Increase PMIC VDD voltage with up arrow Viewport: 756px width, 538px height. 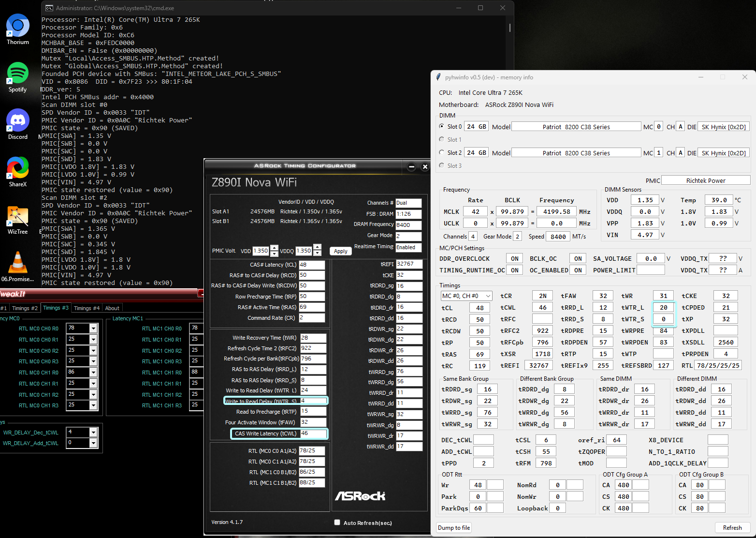coord(274,248)
